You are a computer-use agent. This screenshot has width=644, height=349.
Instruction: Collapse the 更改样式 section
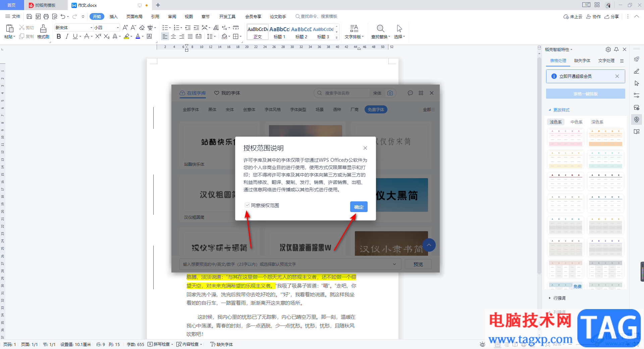tap(559, 110)
